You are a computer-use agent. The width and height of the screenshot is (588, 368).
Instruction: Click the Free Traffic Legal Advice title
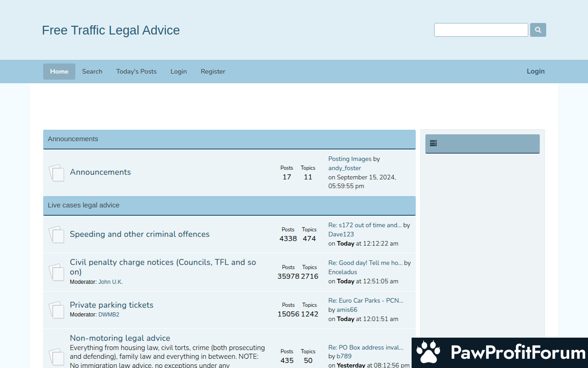coord(111,30)
